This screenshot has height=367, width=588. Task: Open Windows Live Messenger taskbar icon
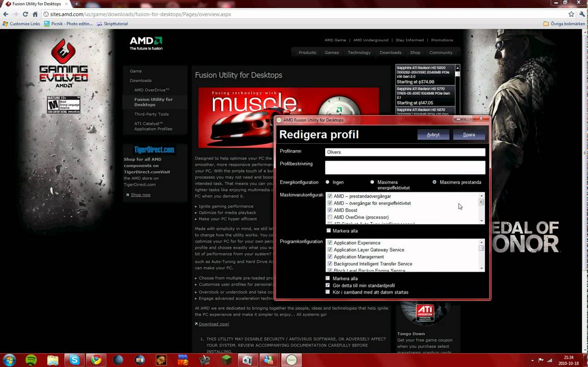tap(269, 360)
